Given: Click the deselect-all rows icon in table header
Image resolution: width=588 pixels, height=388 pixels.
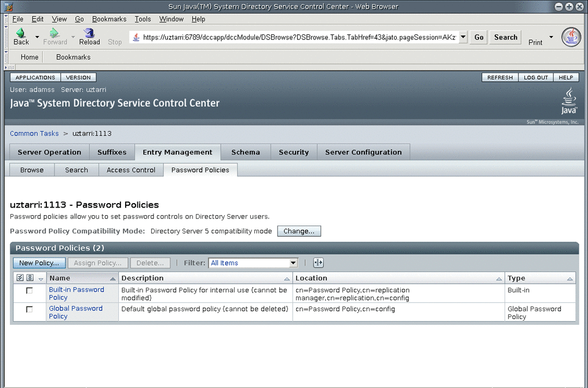Looking at the screenshot, I should [x=30, y=278].
